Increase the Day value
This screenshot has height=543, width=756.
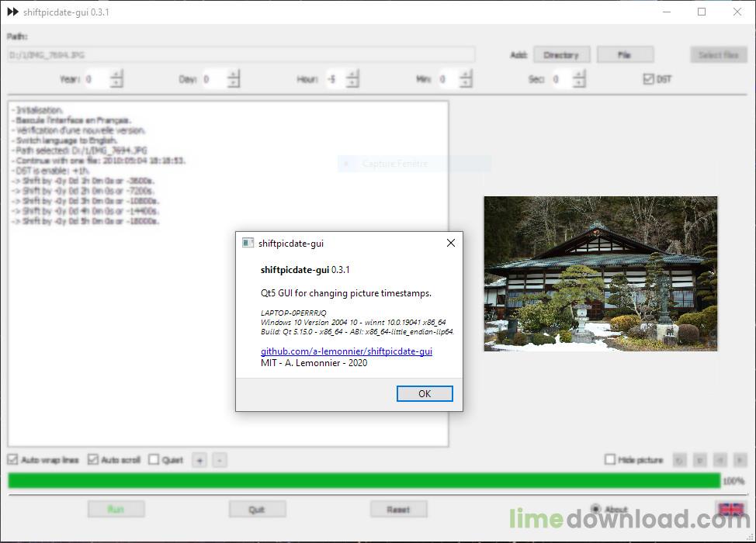(234, 74)
